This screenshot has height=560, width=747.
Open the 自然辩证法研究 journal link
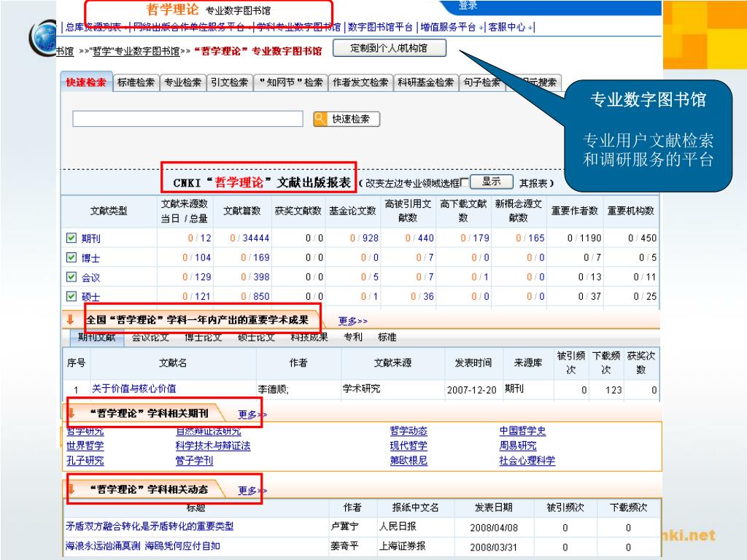click(208, 432)
